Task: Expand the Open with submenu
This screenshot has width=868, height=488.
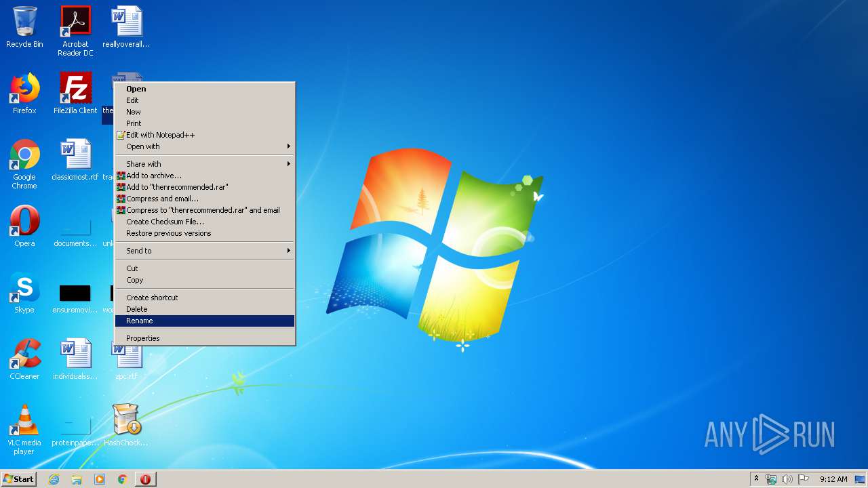Action: (205, 146)
